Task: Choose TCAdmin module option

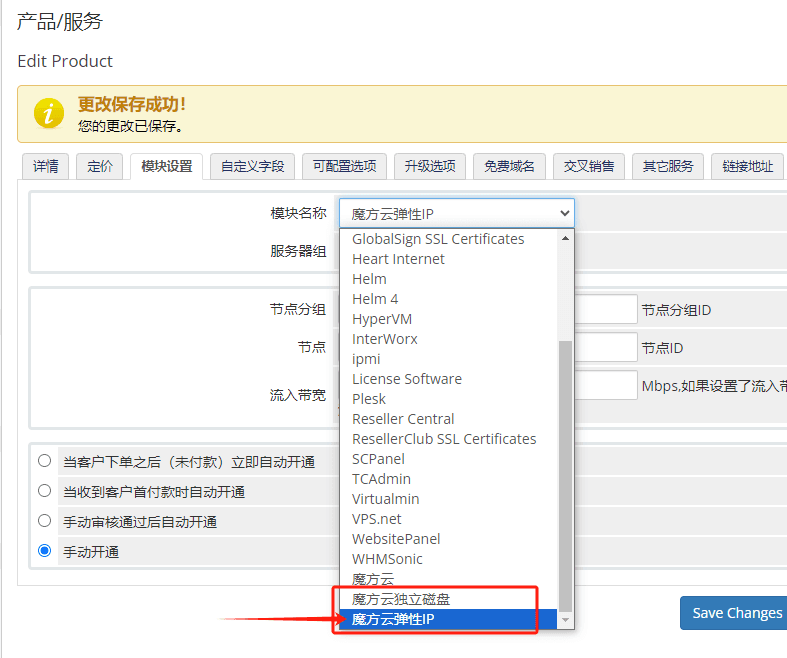Action: 449,479
